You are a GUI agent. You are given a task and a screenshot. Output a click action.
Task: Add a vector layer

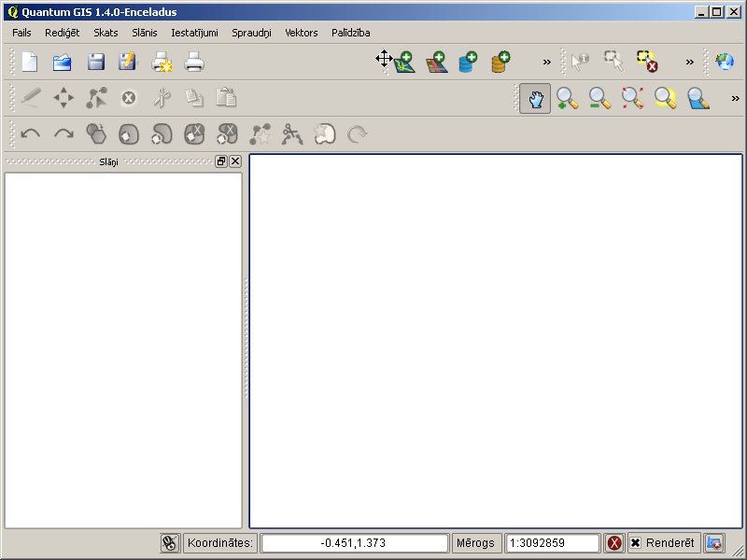(x=404, y=62)
